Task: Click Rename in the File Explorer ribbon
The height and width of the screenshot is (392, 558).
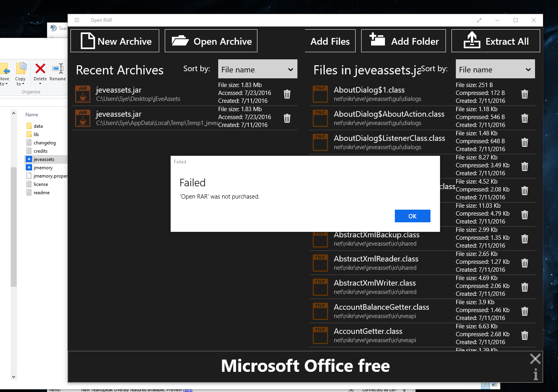Action: pyautogui.click(x=58, y=73)
